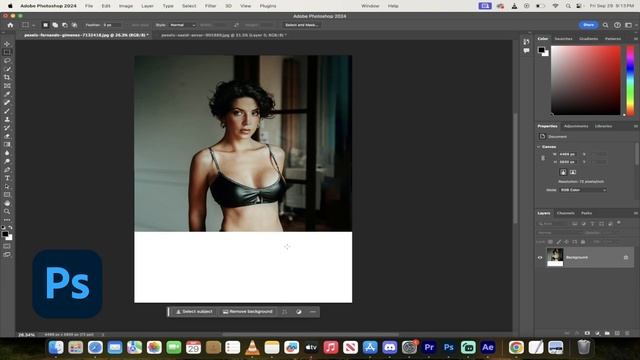
Task: Click the Share button
Action: (x=588, y=25)
